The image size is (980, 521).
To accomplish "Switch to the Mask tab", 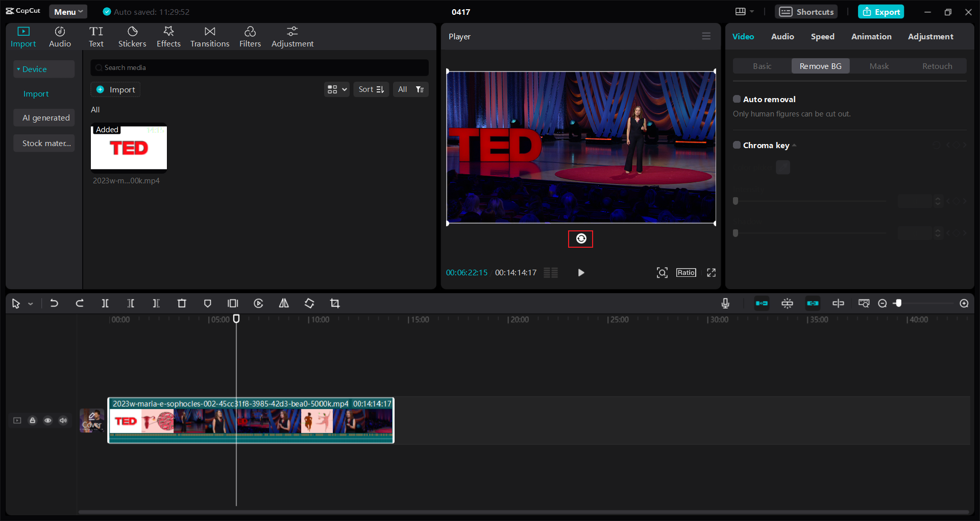I will coord(879,66).
